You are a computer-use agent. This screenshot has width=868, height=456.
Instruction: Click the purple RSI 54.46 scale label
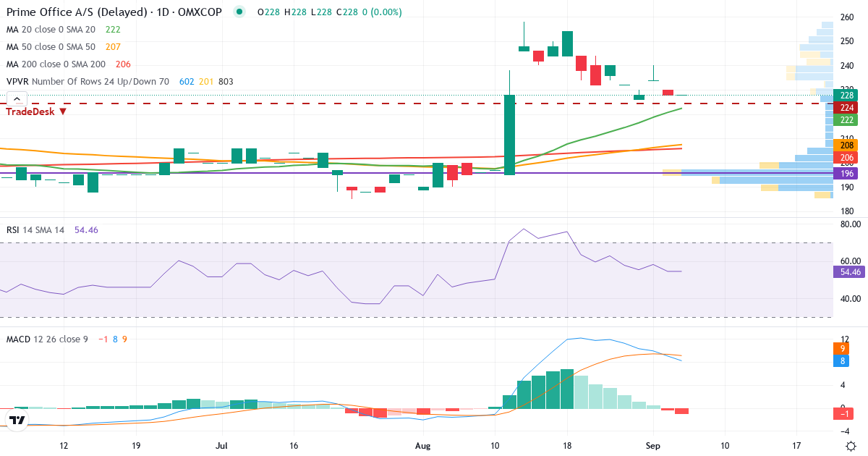[x=848, y=272]
